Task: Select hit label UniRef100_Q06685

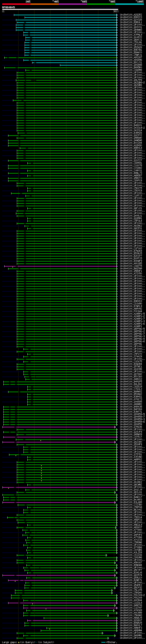Action: 131,402
